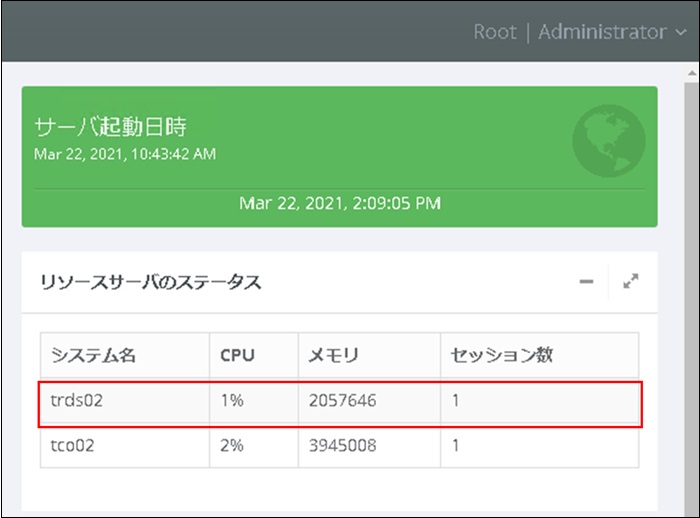This screenshot has width=700, height=518.
Task: Expand resource server status panel to fullscreen
Action: tap(631, 282)
